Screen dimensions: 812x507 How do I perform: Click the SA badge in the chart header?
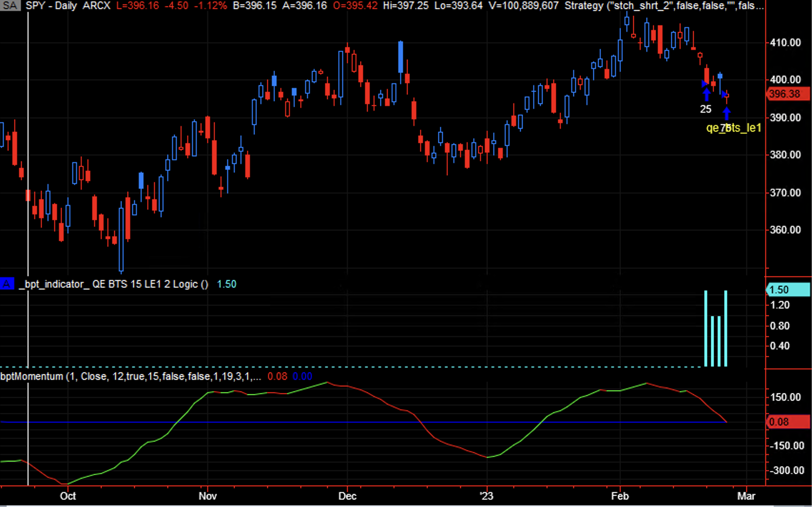tap(10, 6)
